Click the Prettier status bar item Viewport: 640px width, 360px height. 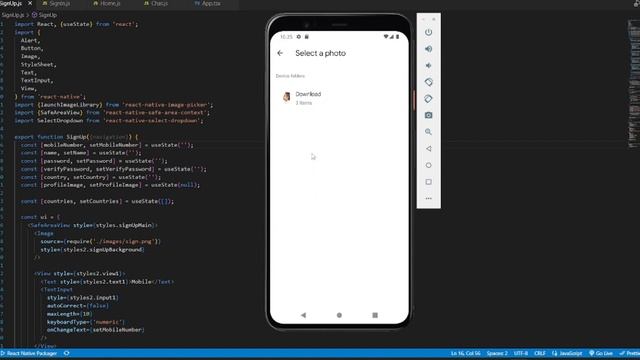(x=630, y=353)
